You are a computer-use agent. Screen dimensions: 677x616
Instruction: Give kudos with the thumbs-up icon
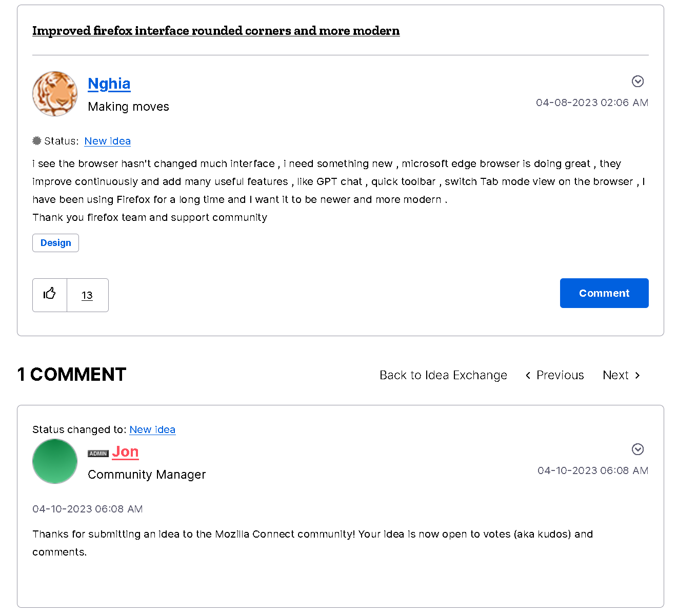tap(50, 295)
